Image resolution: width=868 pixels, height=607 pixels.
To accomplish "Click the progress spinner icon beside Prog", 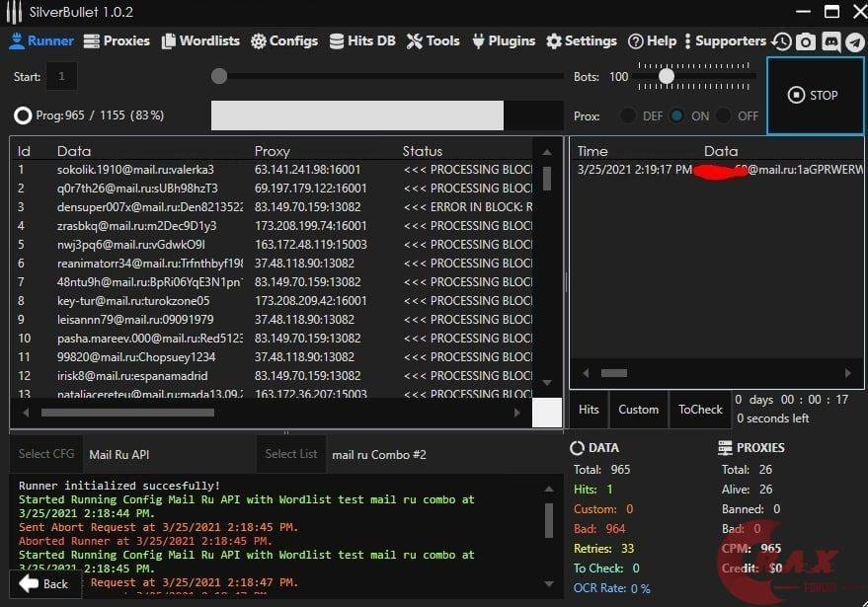I will 23,115.
